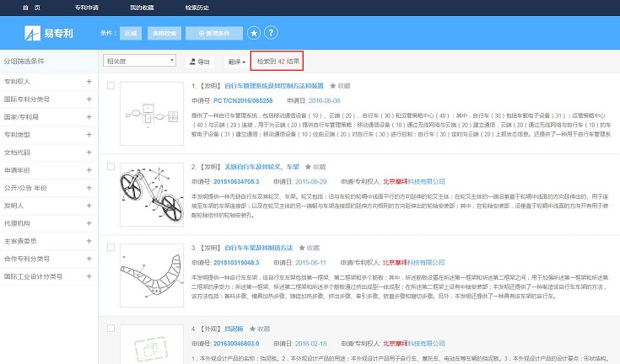Open help via question mark icon

pyautogui.click(x=271, y=33)
